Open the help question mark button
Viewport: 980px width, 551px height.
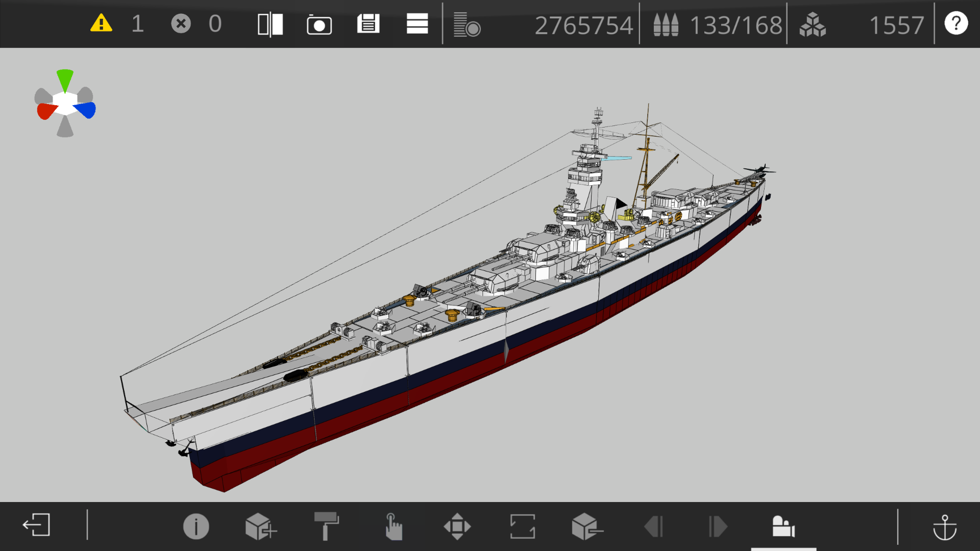click(x=956, y=23)
